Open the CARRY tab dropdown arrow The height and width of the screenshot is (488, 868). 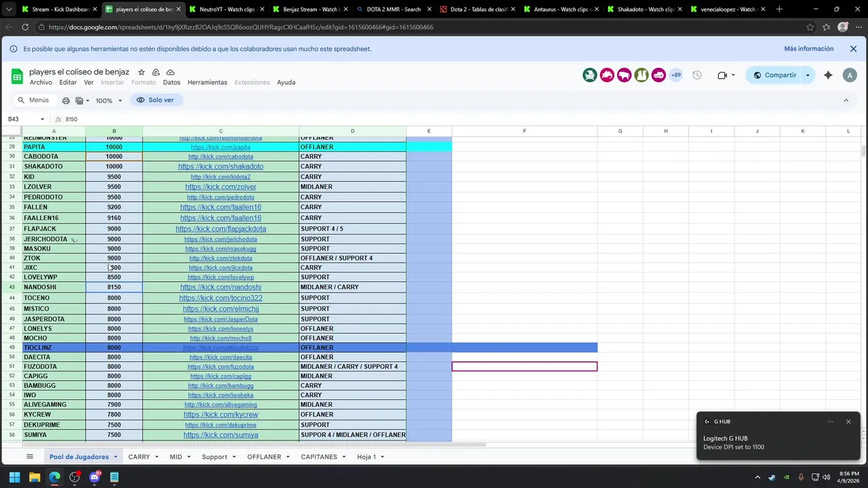(156, 457)
